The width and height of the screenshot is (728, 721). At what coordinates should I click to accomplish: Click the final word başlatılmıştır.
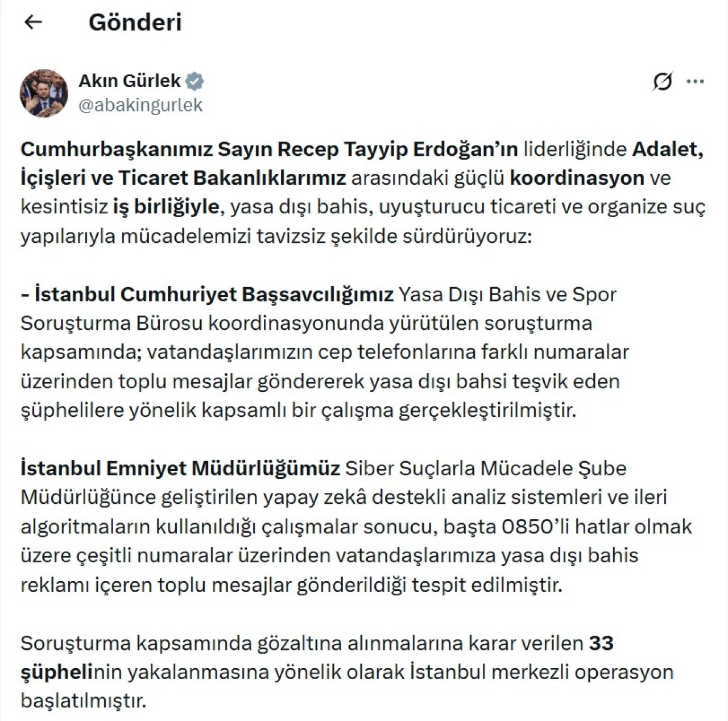[84, 701]
